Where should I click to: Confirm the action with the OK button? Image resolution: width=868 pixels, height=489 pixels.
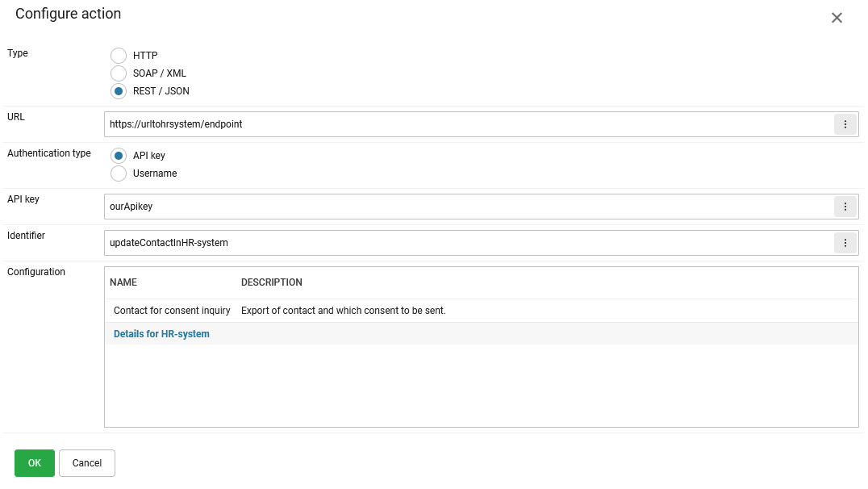coord(35,463)
